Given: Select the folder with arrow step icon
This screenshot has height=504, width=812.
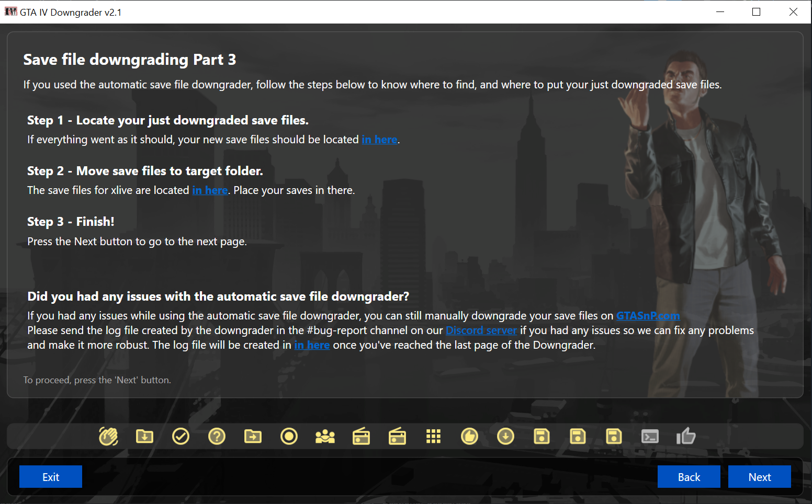Looking at the screenshot, I should coord(253,436).
